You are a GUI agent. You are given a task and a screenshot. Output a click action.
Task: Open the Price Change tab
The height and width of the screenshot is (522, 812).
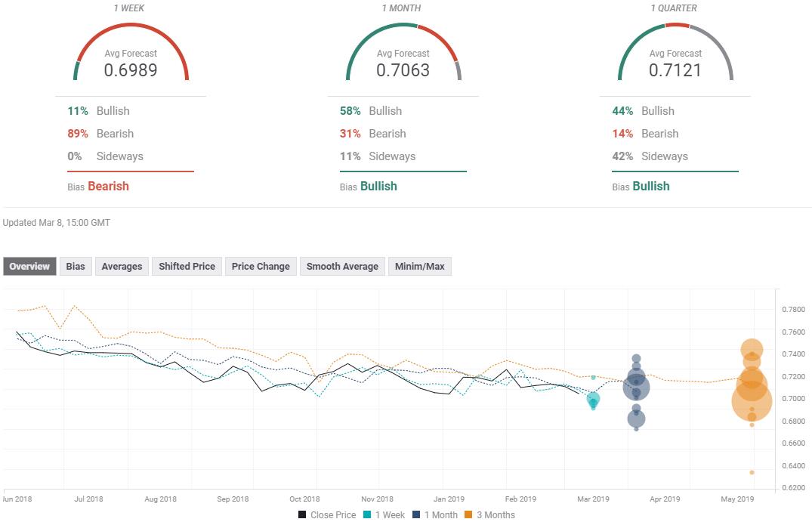click(261, 266)
